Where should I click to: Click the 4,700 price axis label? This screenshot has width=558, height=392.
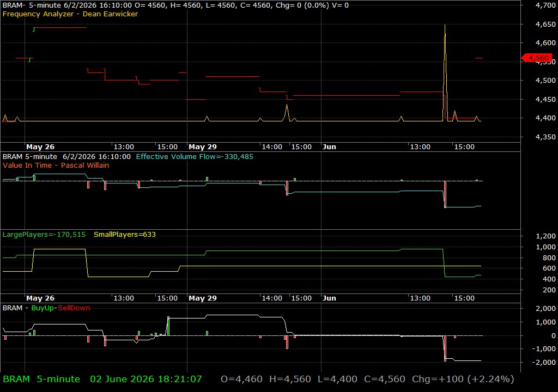545,5
